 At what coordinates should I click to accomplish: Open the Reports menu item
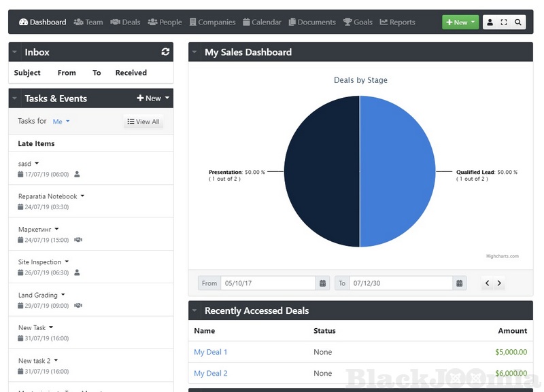(397, 22)
